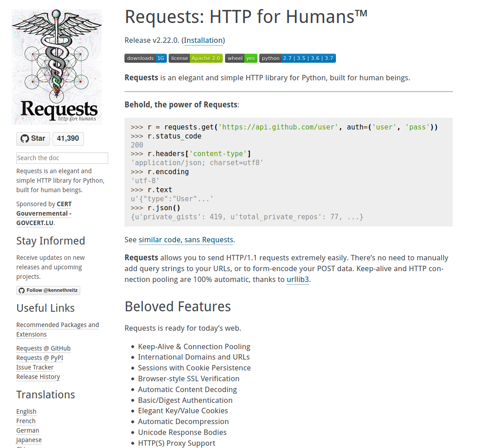Follow @kennethreitz on GitHub
The image size is (496, 448).
[x=48, y=291]
